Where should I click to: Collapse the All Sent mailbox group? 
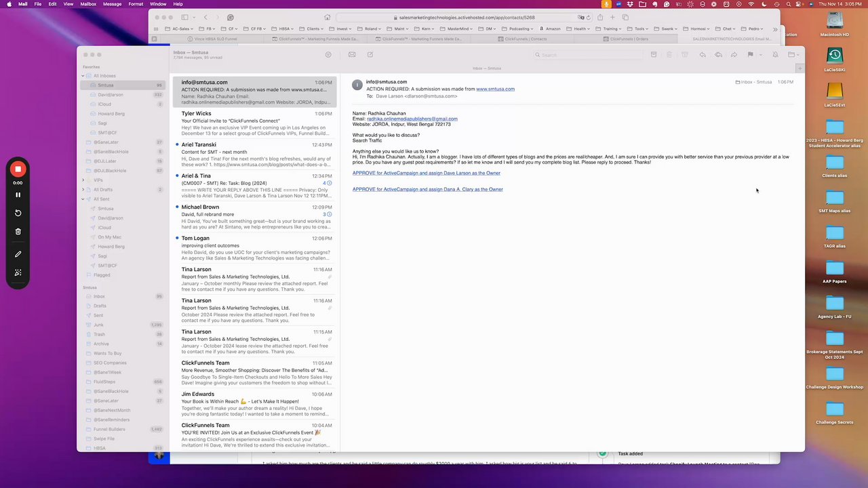pos(83,199)
